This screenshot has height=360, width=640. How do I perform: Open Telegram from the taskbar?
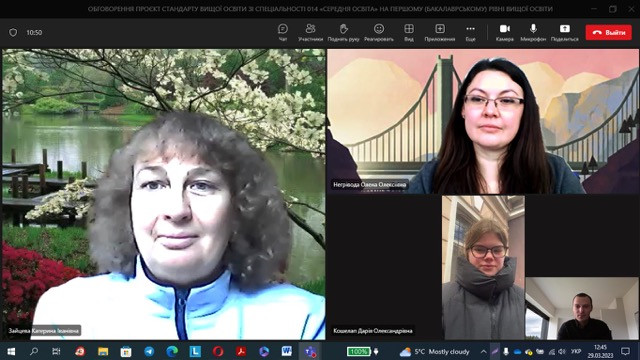(x=149, y=351)
